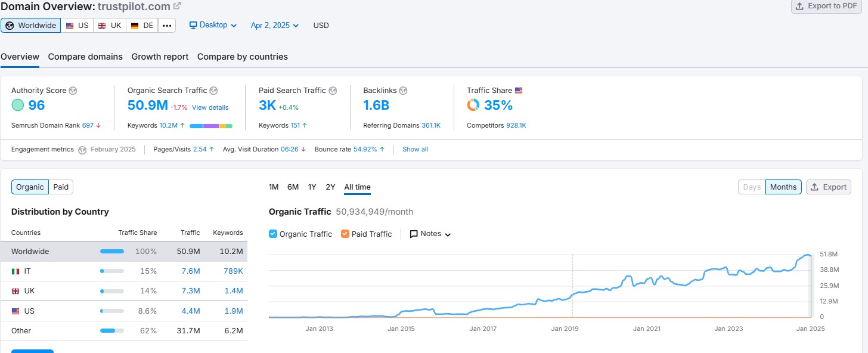Click US keywords value 1.9M

tap(234, 311)
